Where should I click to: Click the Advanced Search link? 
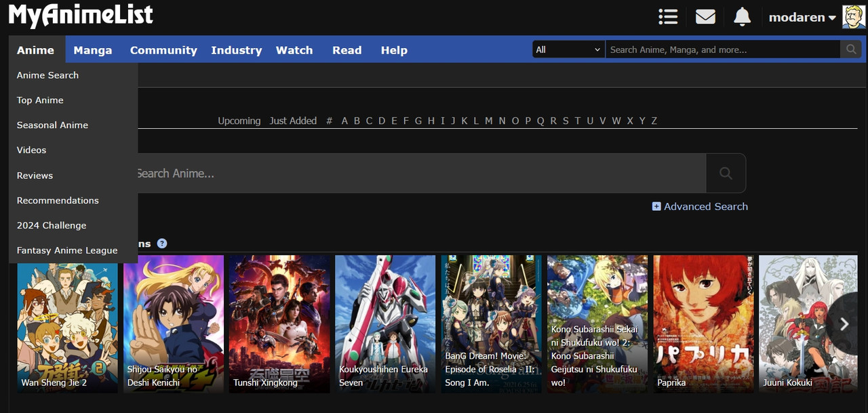click(706, 206)
